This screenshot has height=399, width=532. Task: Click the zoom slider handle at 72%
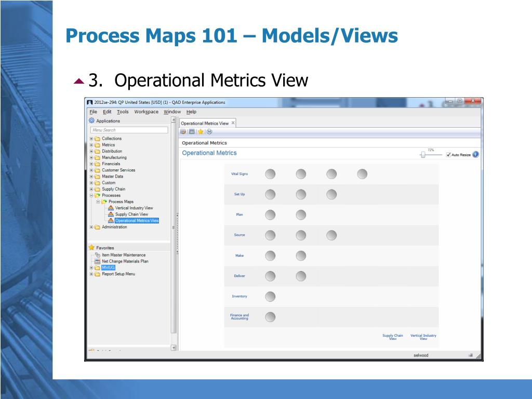click(x=423, y=155)
